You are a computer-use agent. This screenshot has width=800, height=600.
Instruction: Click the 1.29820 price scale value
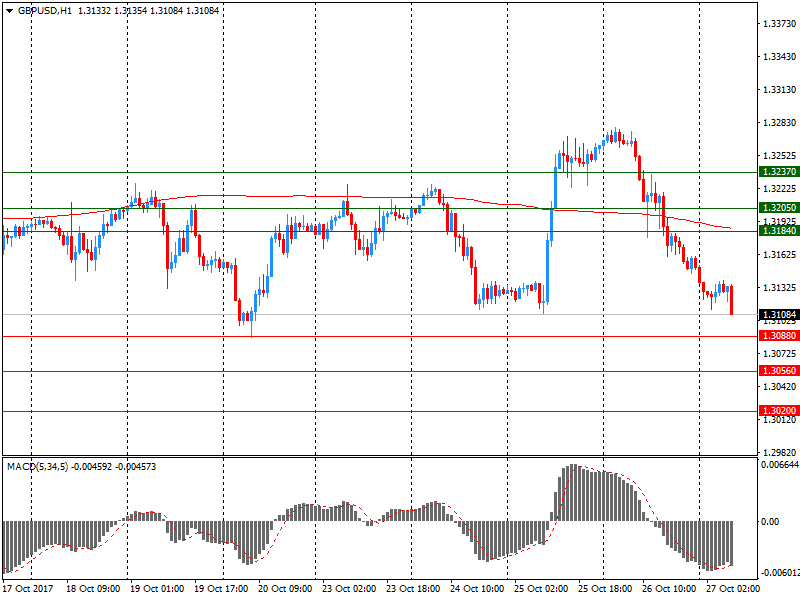(779, 453)
